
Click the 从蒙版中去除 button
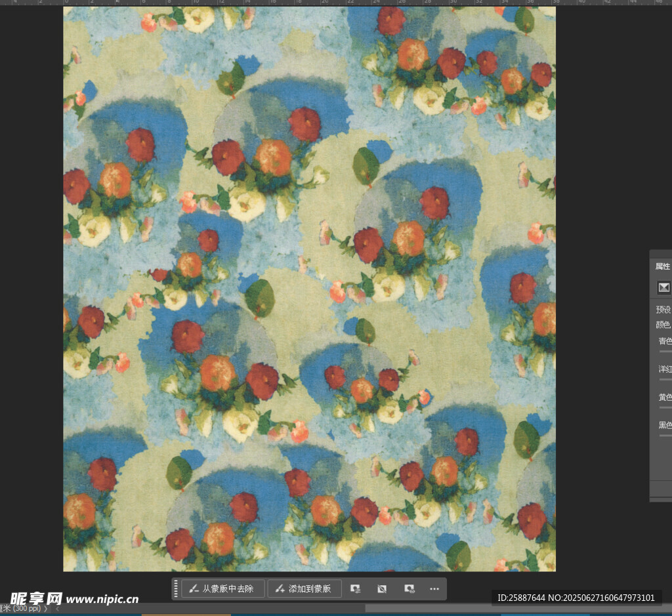click(x=223, y=588)
